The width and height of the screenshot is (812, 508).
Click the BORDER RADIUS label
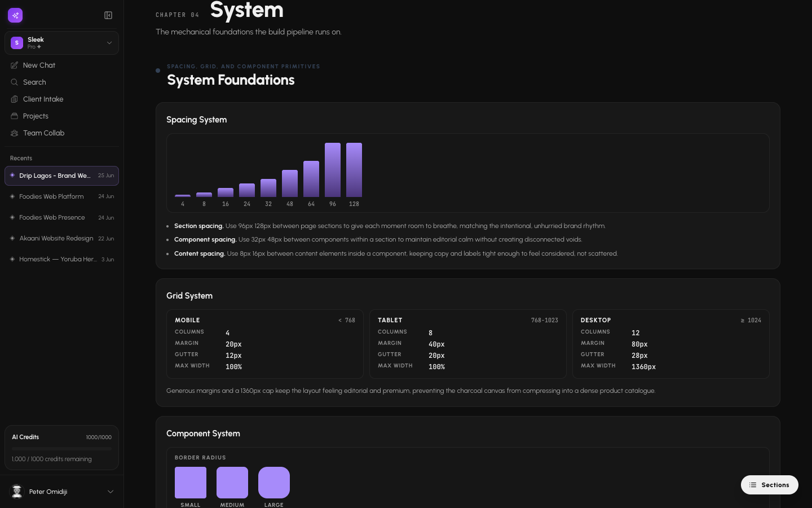click(200, 458)
